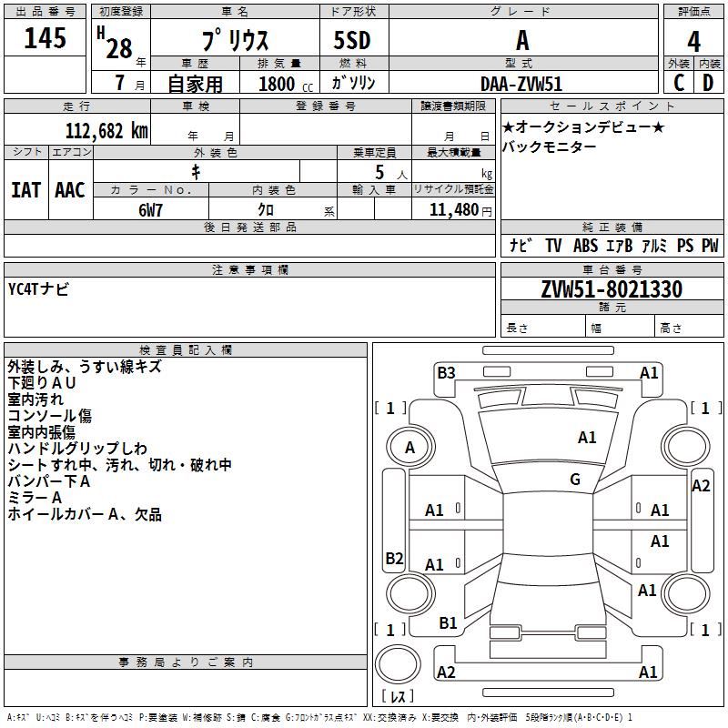Click the TV equipment label
728x728 pixels.
point(553,246)
